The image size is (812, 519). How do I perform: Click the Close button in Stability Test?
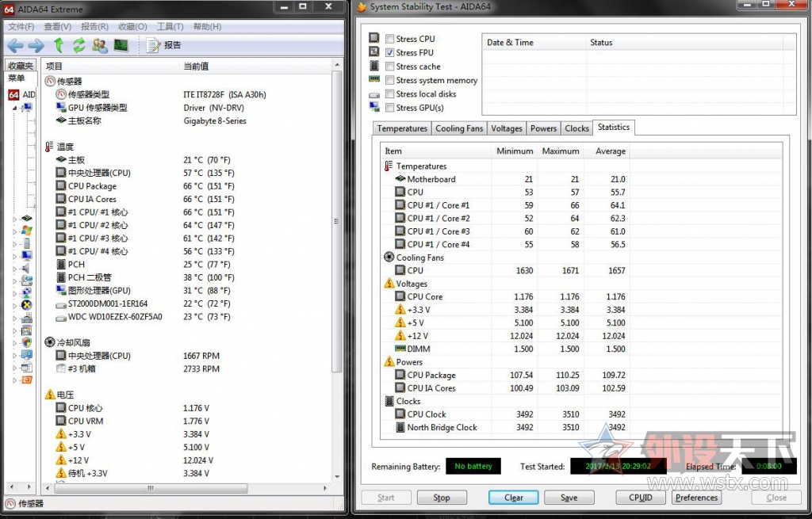776,498
